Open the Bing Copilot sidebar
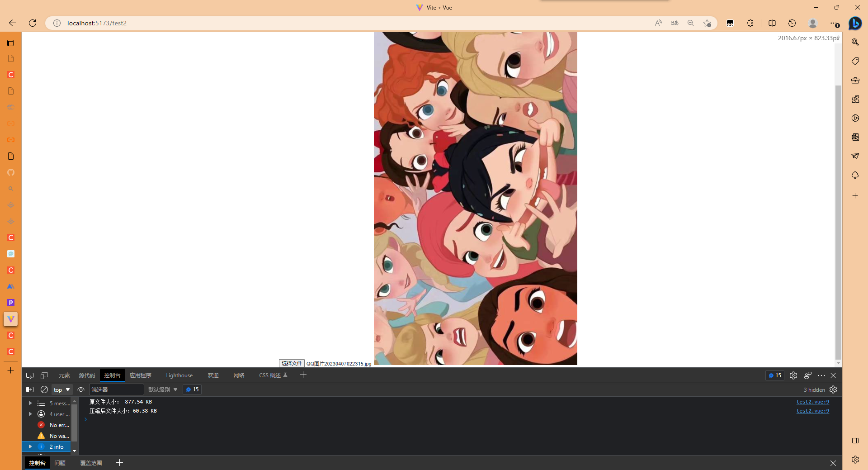This screenshot has width=868, height=470. (x=855, y=23)
